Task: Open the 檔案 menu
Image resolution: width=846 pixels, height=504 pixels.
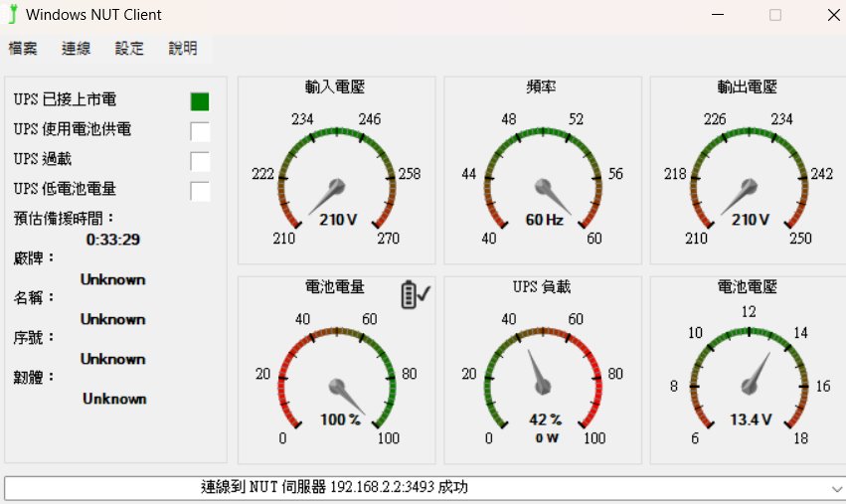Action: click(23, 49)
